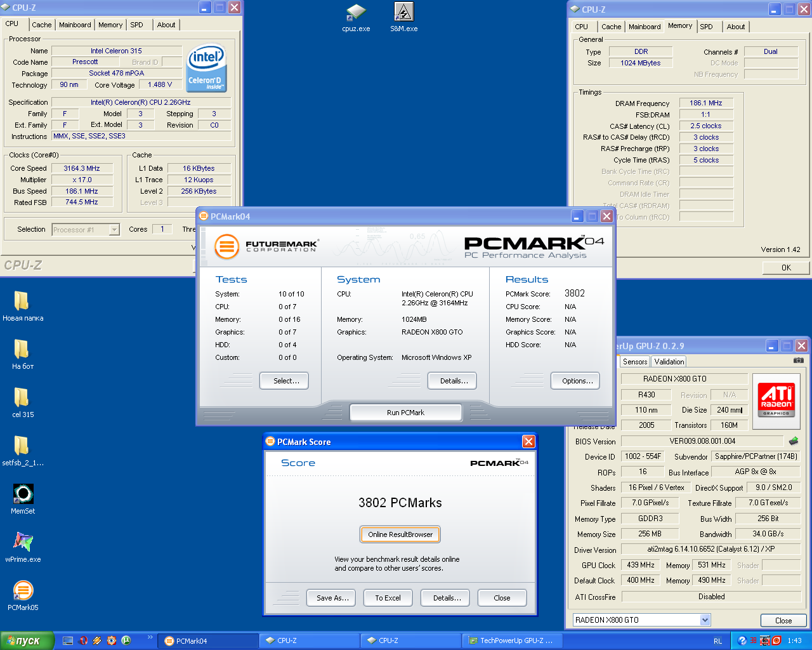Open About tab in right CPU-Z window
812x650 pixels.
pos(736,27)
